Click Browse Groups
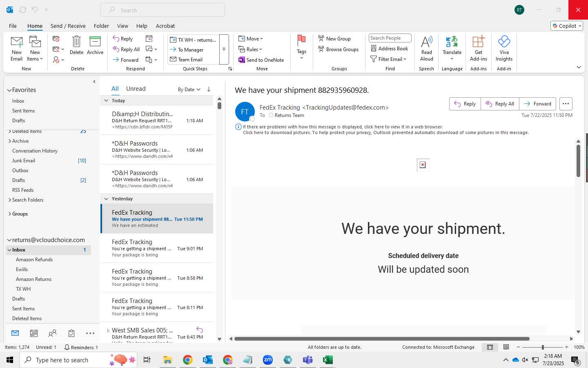The image size is (588, 368). 338,49
